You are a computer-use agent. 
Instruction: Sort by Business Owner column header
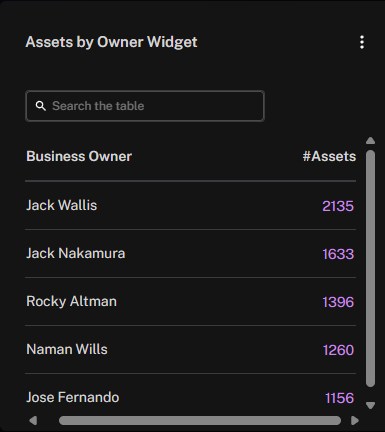point(79,156)
